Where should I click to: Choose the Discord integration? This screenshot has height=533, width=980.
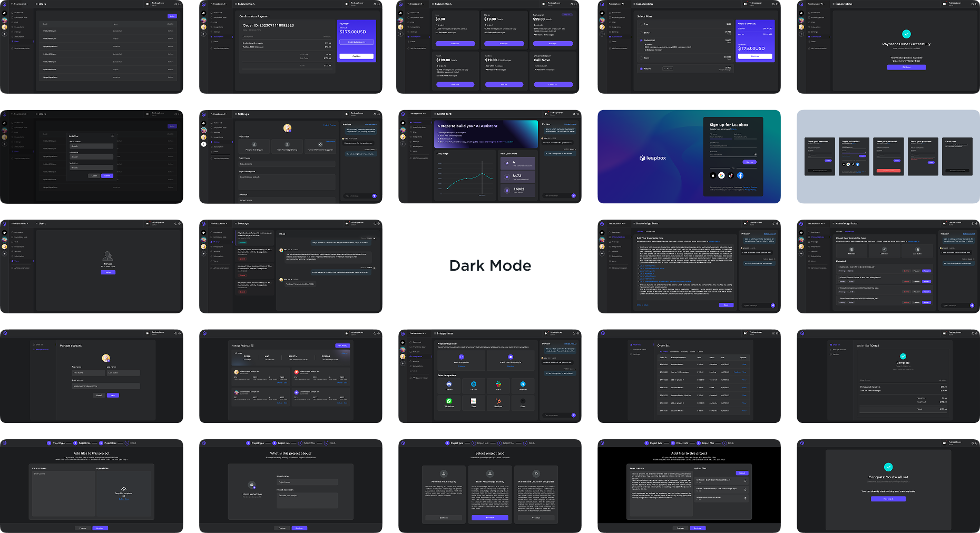449,385
